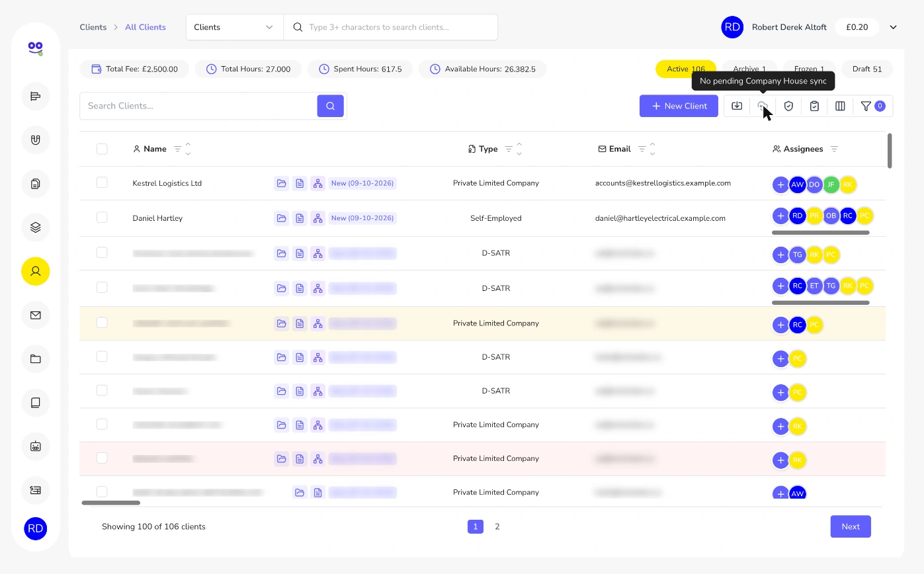Open the billing list icon in the sidebar
Image resolution: width=924 pixels, height=574 pixels.
[x=36, y=490]
